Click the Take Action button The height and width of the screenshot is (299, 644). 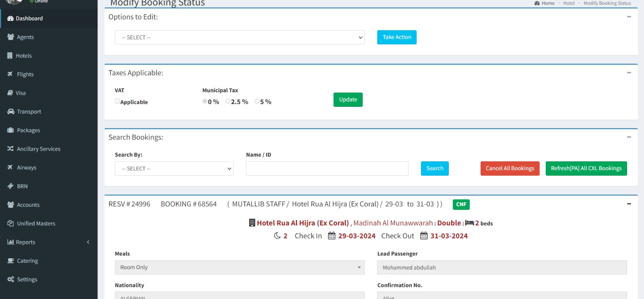click(396, 37)
